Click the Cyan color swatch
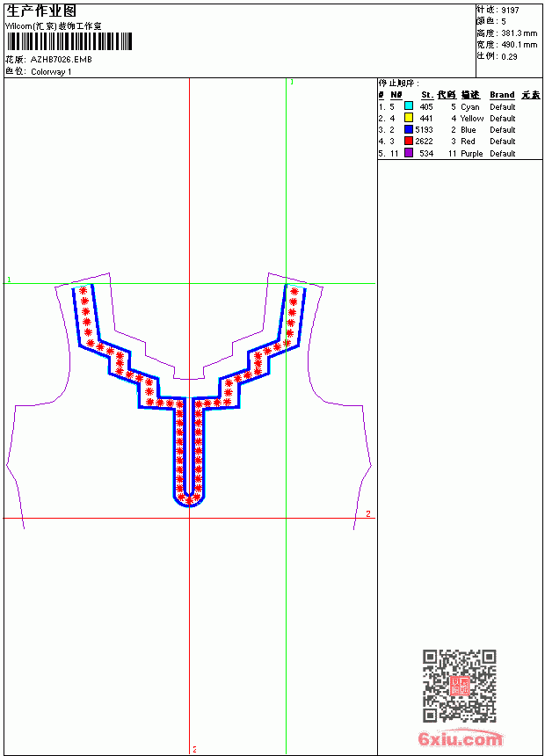This screenshot has width=545, height=756. [409, 106]
